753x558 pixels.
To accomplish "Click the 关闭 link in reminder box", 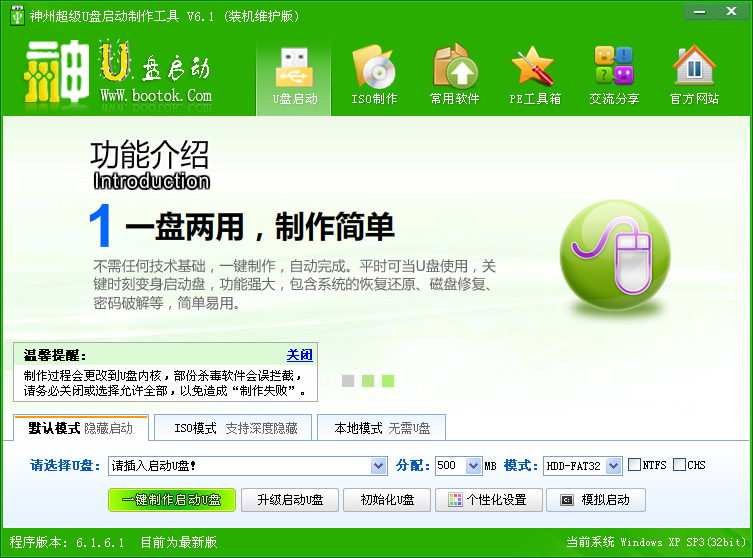I will [x=299, y=355].
